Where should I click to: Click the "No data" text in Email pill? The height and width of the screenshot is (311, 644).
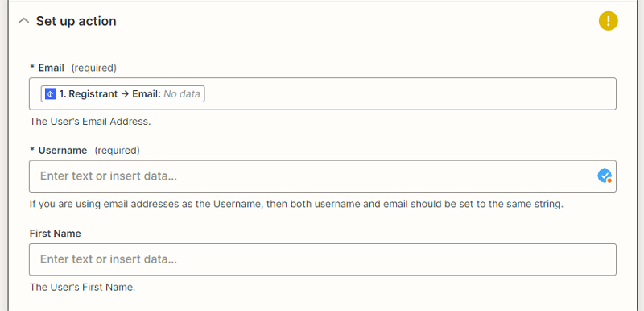pyautogui.click(x=182, y=94)
